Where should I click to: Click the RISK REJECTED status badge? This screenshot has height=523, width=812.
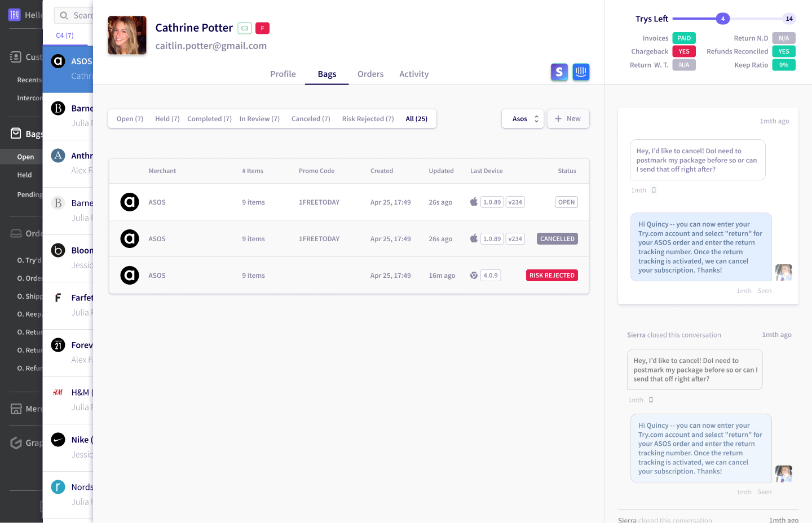click(x=552, y=276)
